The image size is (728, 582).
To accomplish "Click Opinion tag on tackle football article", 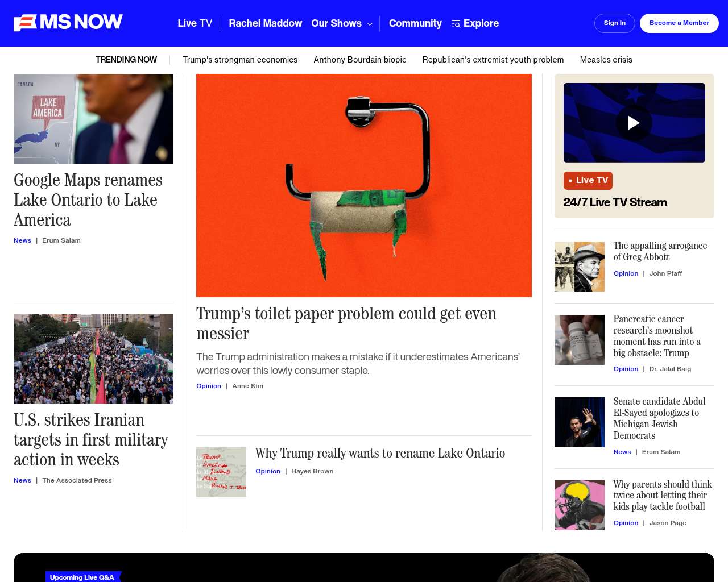I will [626, 523].
